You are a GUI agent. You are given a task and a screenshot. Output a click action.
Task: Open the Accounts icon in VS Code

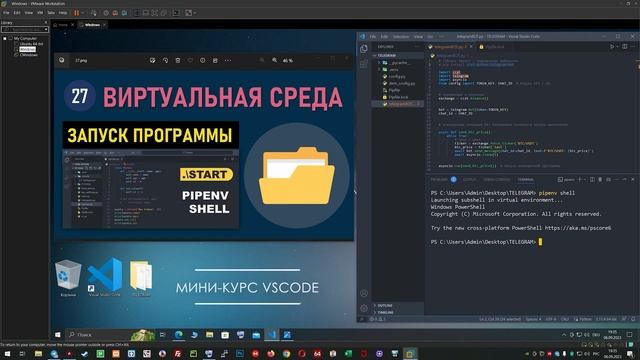coord(364,293)
